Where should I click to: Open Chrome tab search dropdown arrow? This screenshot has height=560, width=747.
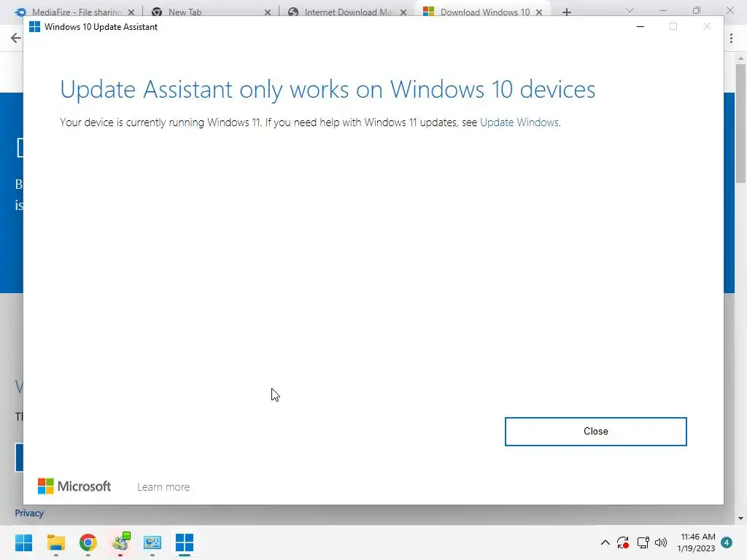pos(630,10)
